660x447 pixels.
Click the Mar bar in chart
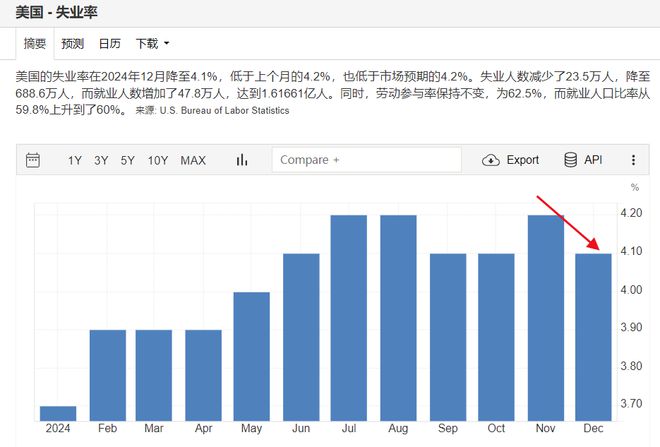(154, 375)
